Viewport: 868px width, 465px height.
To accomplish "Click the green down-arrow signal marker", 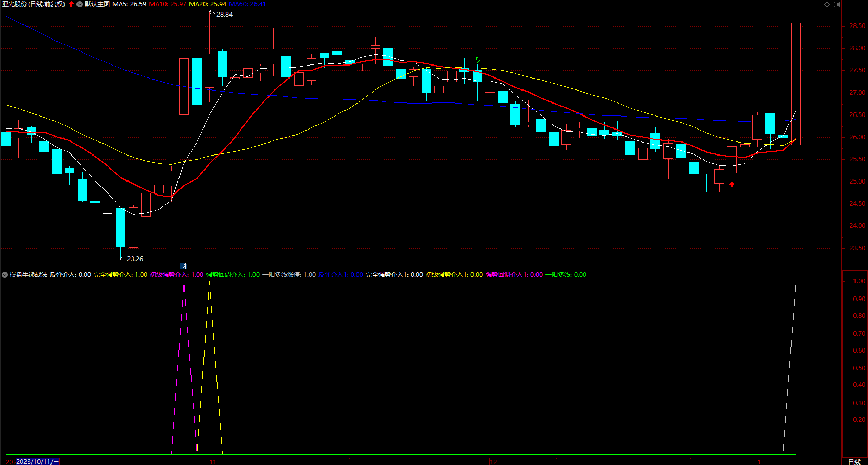I will coord(477,60).
